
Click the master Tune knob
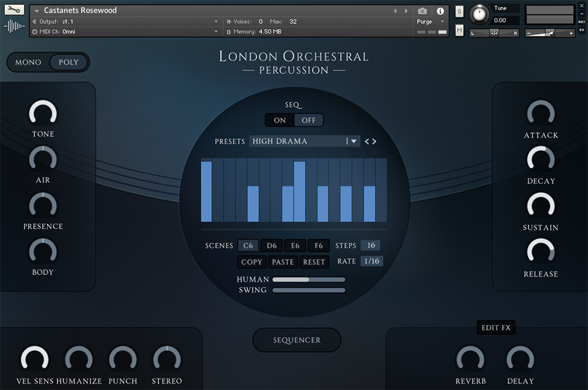479,14
